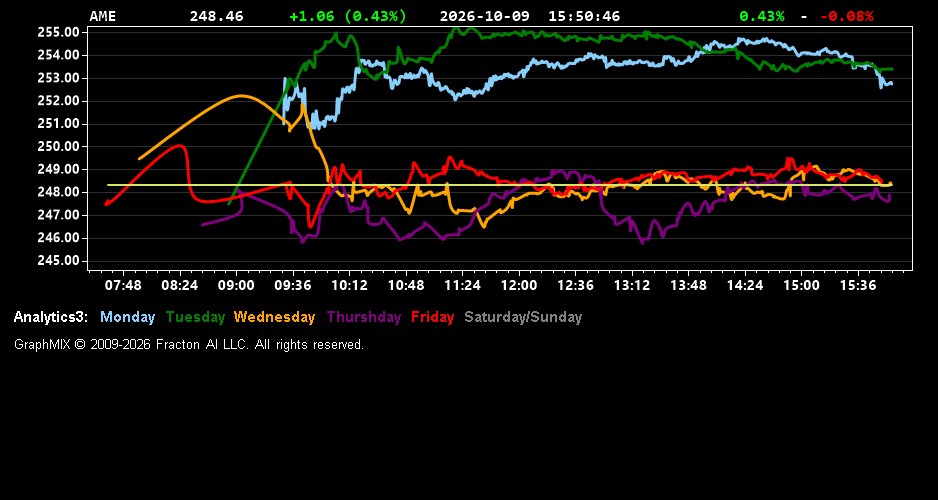This screenshot has width=938, height=500.
Task: Click the 12:00 time axis label
Action: pyautogui.click(x=519, y=285)
